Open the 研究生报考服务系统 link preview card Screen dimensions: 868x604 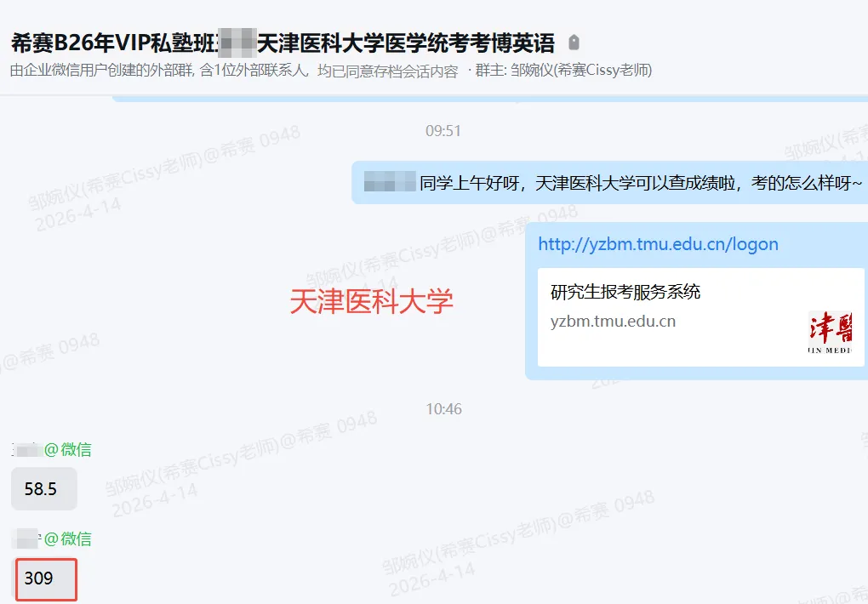[701, 317]
